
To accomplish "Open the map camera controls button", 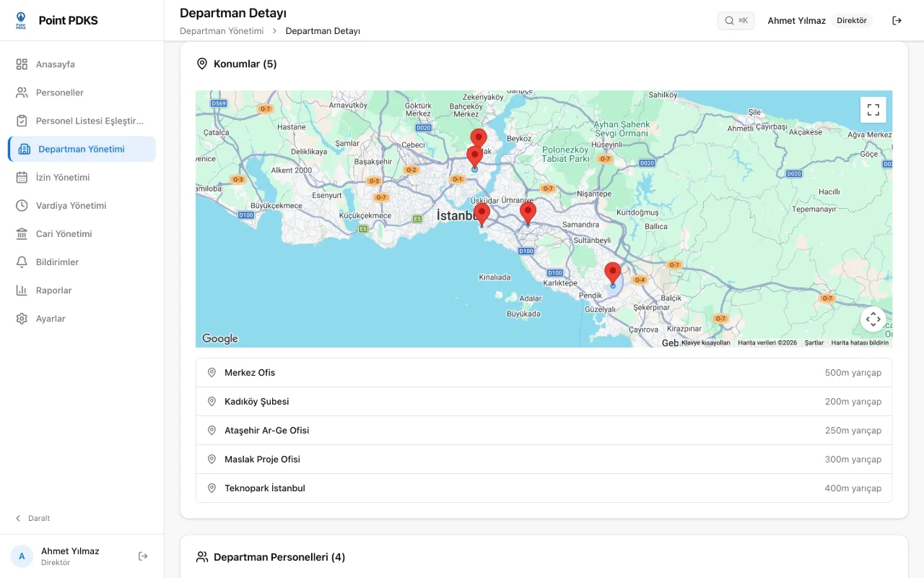I will coord(873,319).
